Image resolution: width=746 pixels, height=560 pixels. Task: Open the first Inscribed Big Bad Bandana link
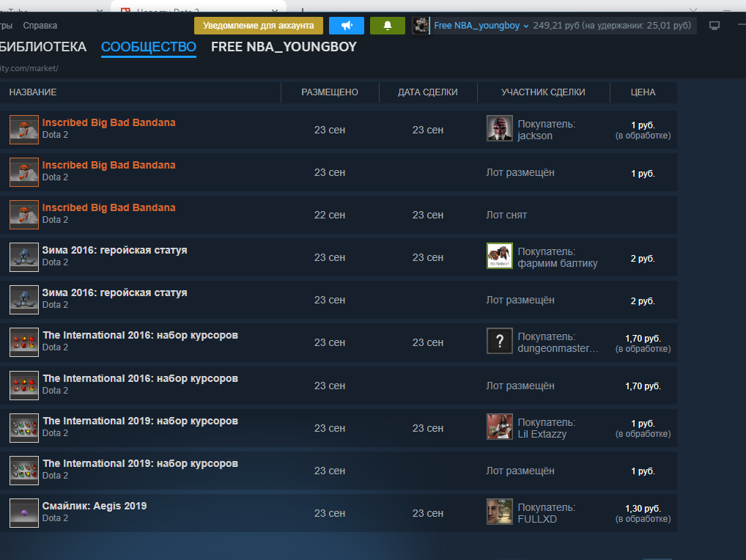pyautogui.click(x=108, y=122)
